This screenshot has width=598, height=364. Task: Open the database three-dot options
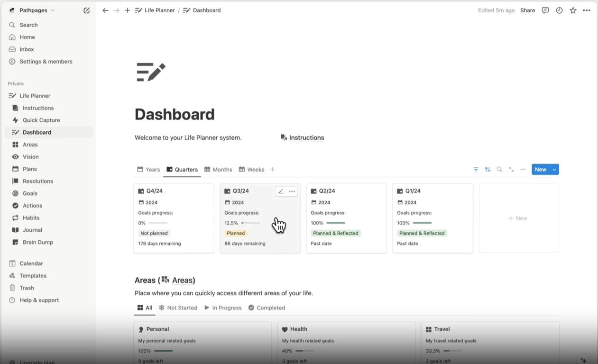[x=523, y=169]
